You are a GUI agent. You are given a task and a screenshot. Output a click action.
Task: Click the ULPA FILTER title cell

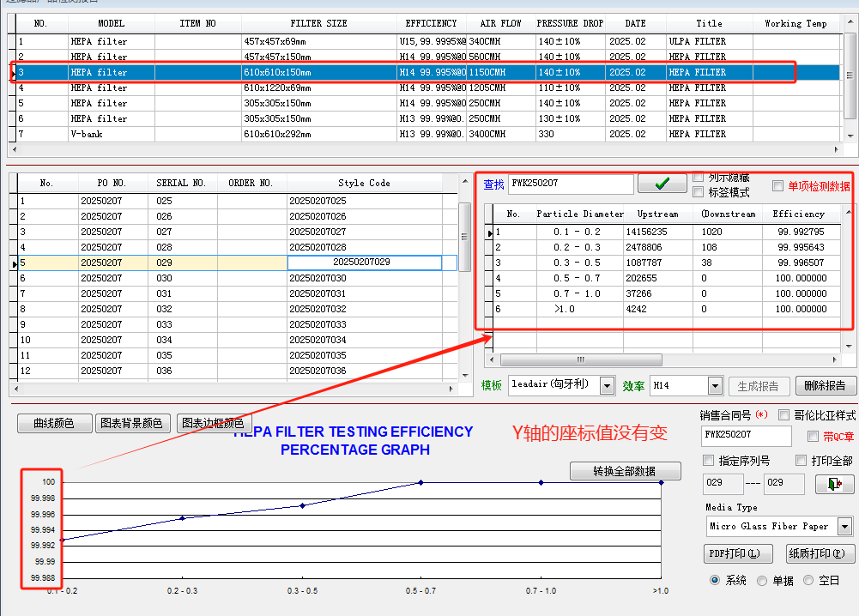click(x=710, y=41)
